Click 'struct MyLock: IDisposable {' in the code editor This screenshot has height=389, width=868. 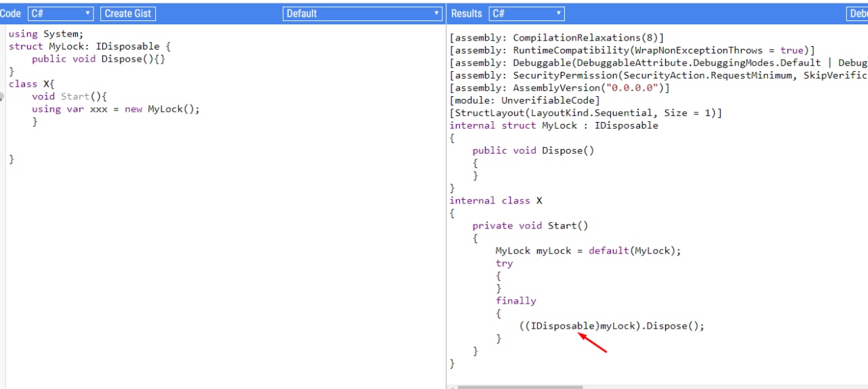(x=90, y=47)
